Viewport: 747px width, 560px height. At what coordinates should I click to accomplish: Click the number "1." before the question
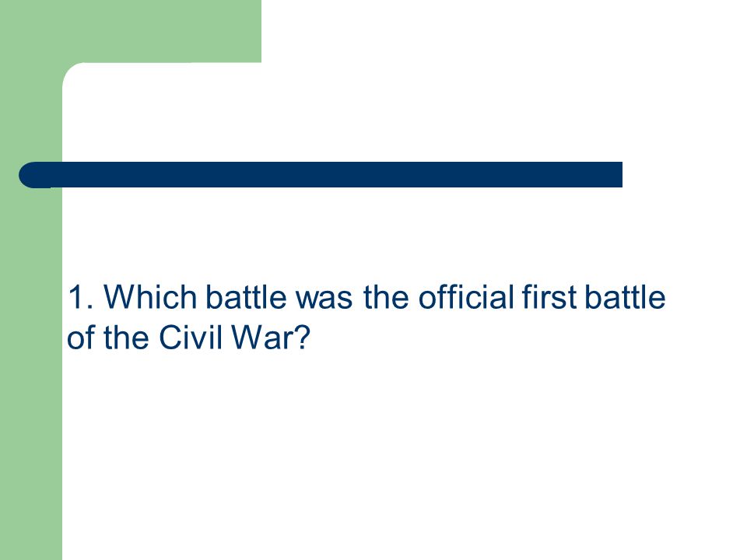coord(80,297)
